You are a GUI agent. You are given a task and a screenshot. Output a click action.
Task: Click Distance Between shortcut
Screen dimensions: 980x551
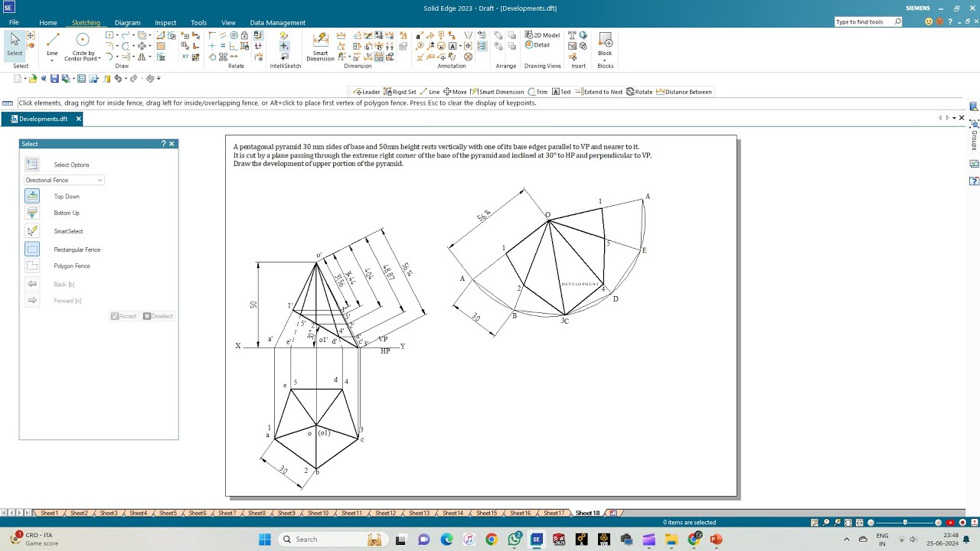pyautogui.click(x=684, y=92)
